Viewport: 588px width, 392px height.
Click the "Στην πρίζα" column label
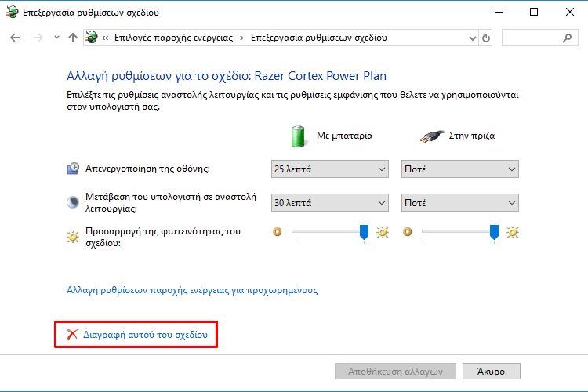point(472,136)
